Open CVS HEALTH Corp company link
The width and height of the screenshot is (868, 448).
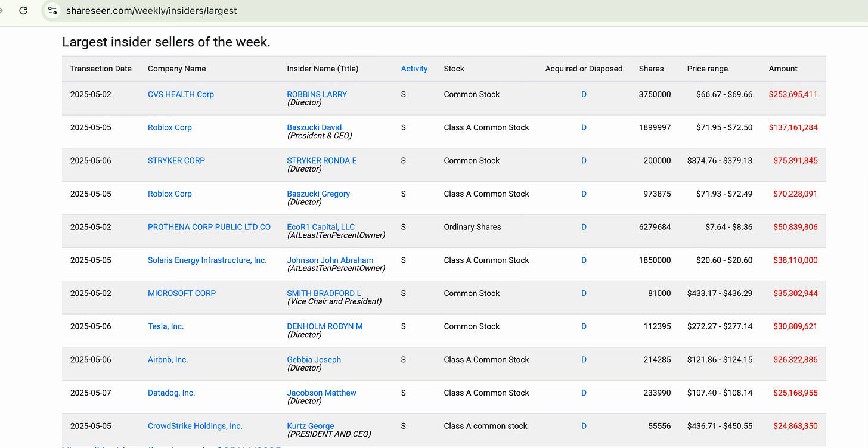click(181, 94)
